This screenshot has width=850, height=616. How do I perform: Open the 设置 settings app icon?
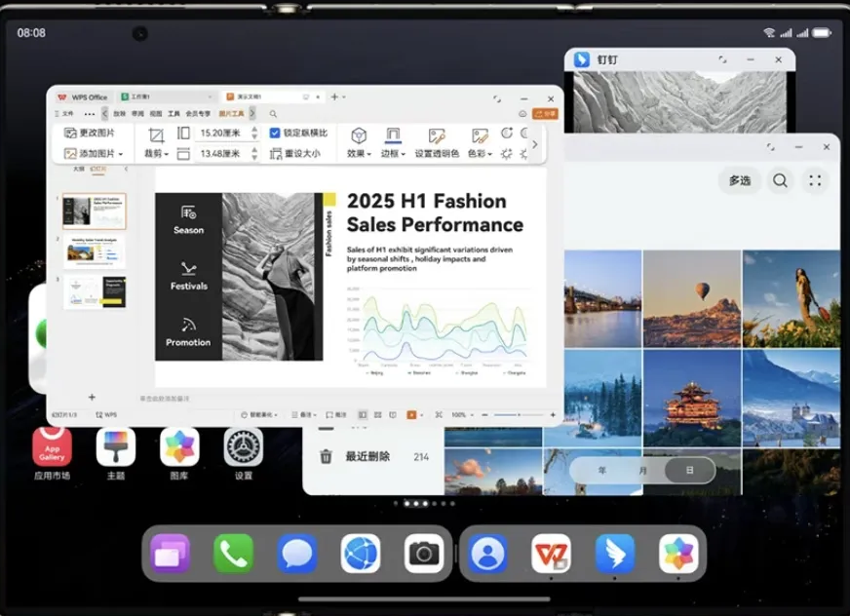(244, 447)
